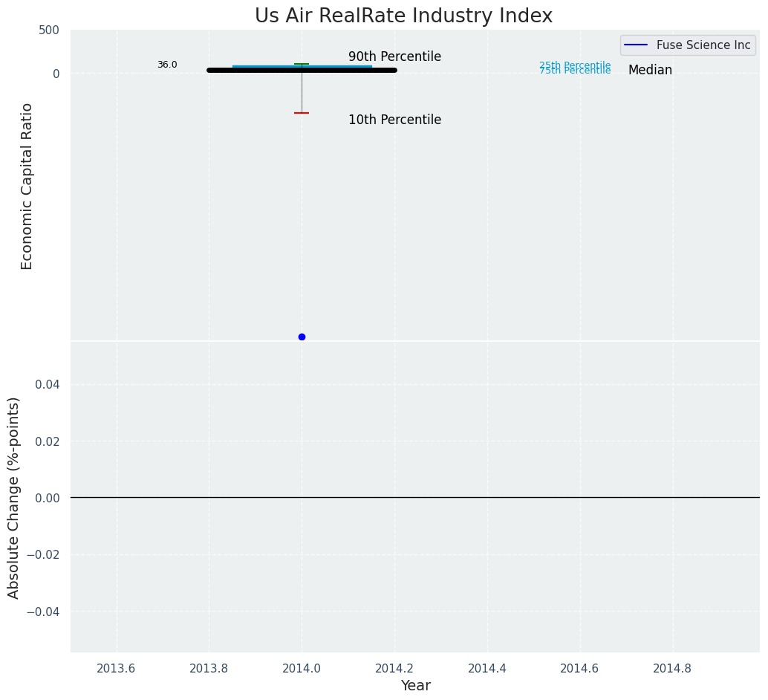
Task: Click the 36.0 value label
Action: pyautogui.click(x=167, y=65)
